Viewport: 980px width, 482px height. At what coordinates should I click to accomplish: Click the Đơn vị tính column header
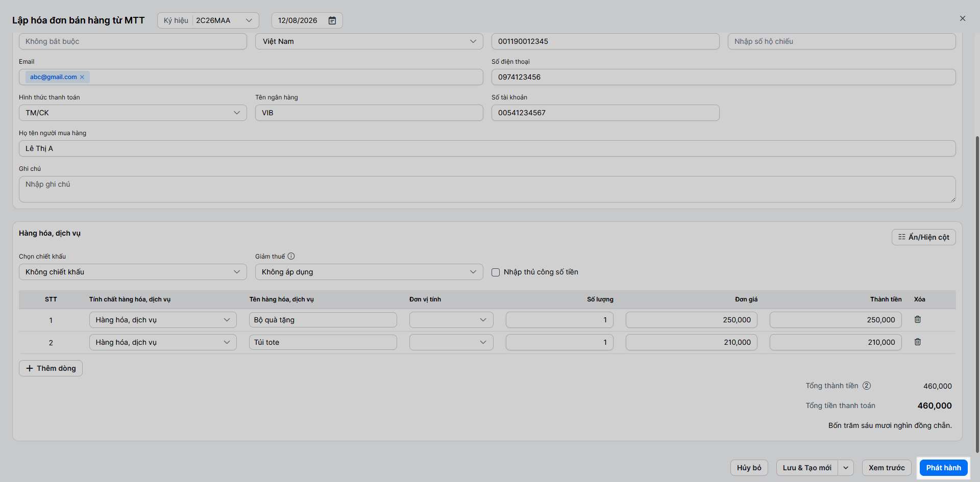(x=425, y=299)
